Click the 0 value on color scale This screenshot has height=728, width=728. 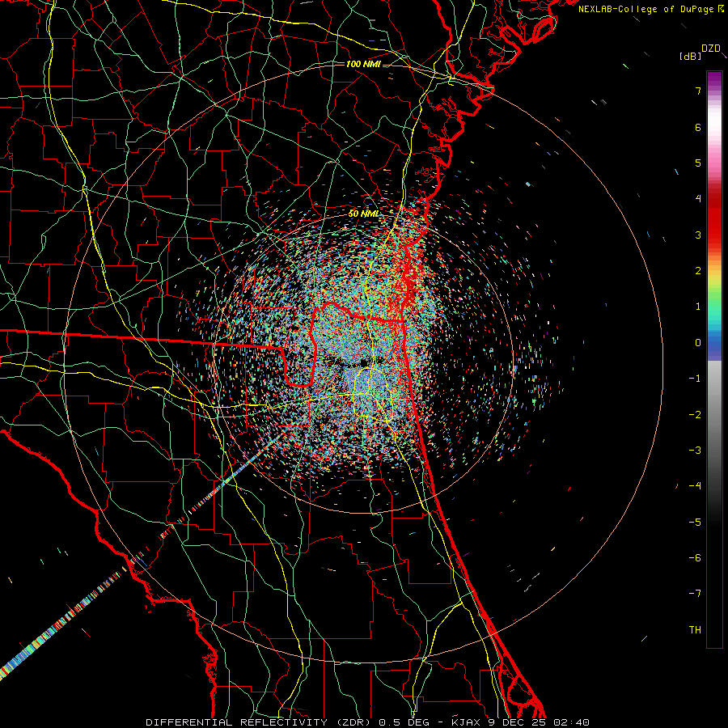(698, 343)
